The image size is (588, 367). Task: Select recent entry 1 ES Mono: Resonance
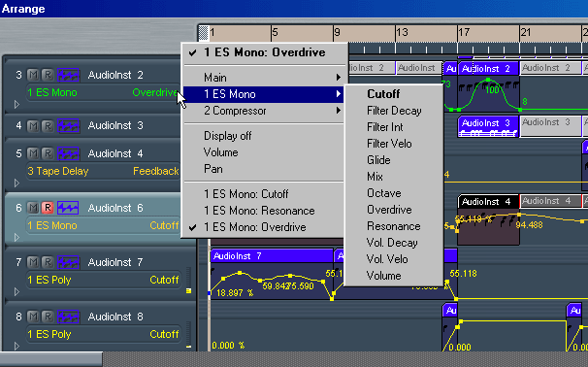[x=263, y=211]
